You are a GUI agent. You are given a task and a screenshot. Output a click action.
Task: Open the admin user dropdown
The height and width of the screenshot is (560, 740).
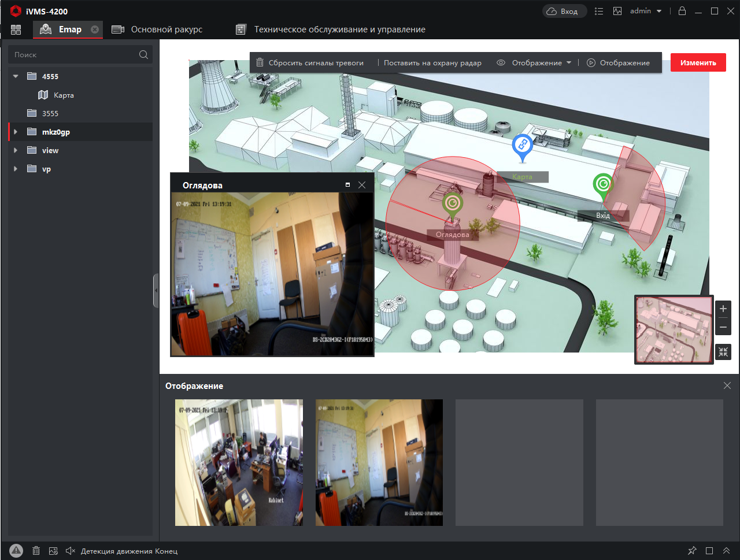[x=646, y=11]
